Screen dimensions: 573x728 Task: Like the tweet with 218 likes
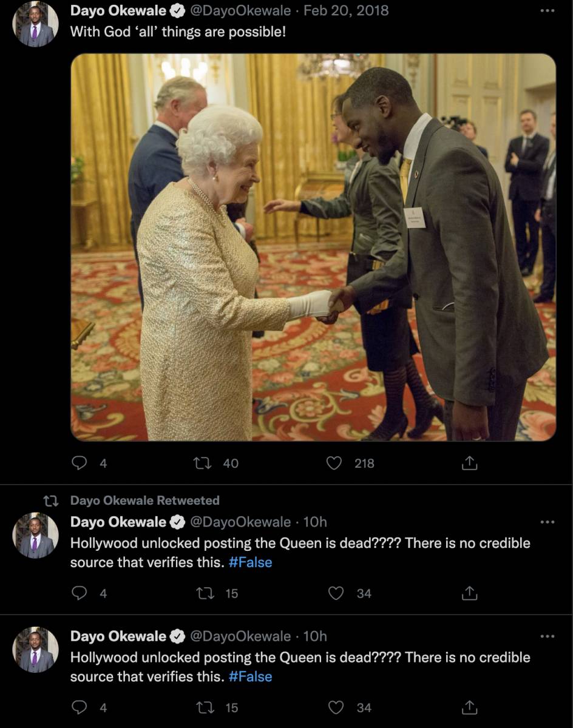[334, 463]
